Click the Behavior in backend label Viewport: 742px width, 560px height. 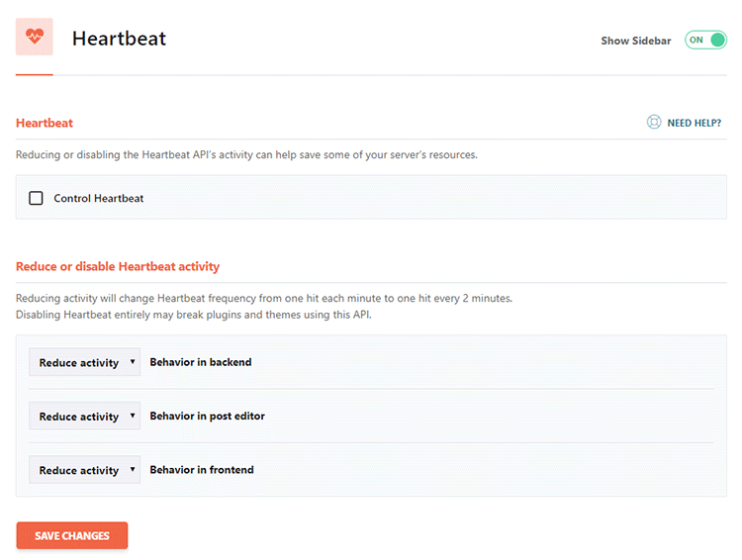click(201, 362)
